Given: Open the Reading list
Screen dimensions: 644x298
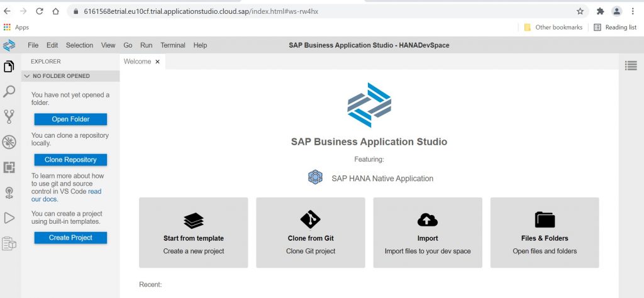Looking at the screenshot, I should [x=615, y=27].
